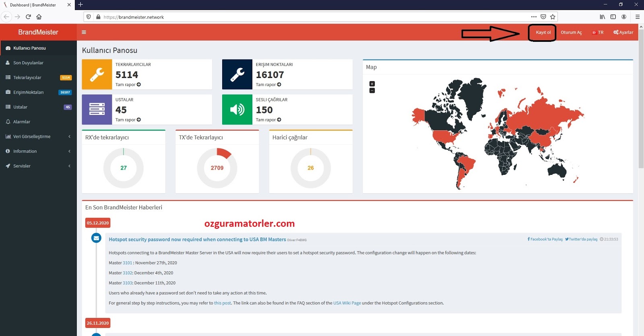The image size is (644, 336).
Task: Open the Firefox library icon
Action: (x=603, y=17)
